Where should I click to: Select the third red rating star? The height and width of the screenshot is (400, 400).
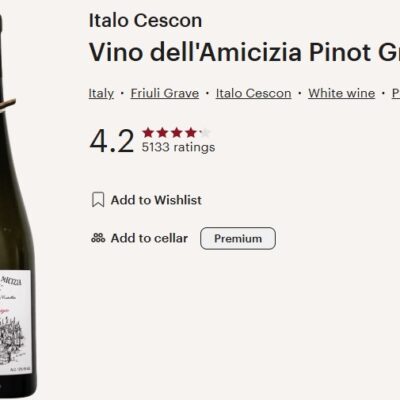click(x=177, y=133)
